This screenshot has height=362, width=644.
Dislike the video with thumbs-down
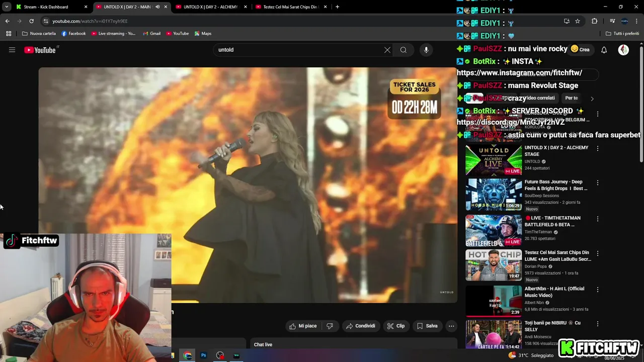click(x=330, y=326)
